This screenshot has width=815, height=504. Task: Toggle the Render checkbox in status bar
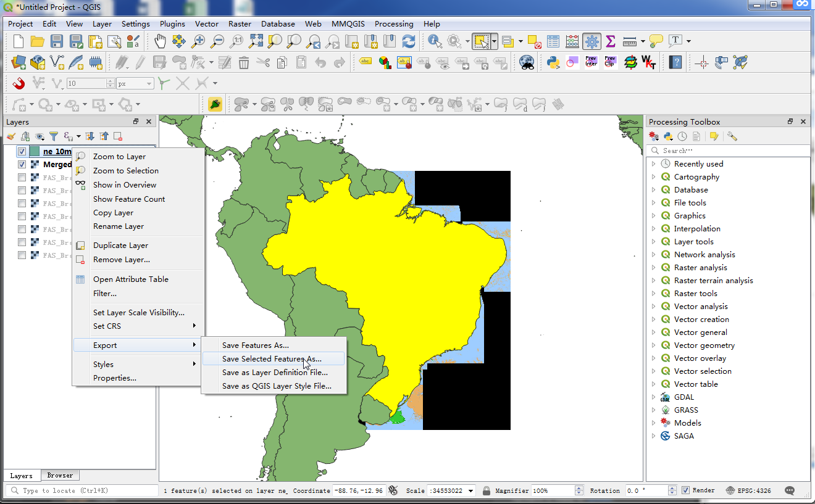(686, 490)
